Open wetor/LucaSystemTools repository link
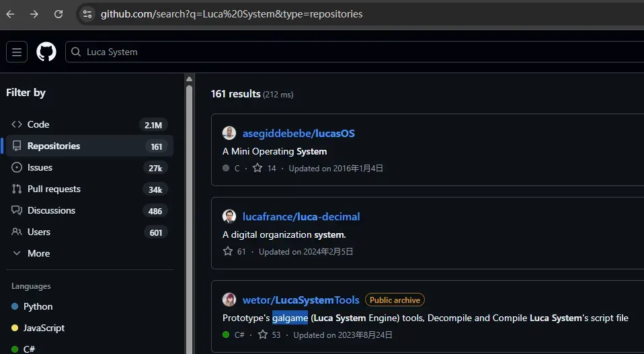The height and width of the screenshot is (354, 644). coord(301,300)
